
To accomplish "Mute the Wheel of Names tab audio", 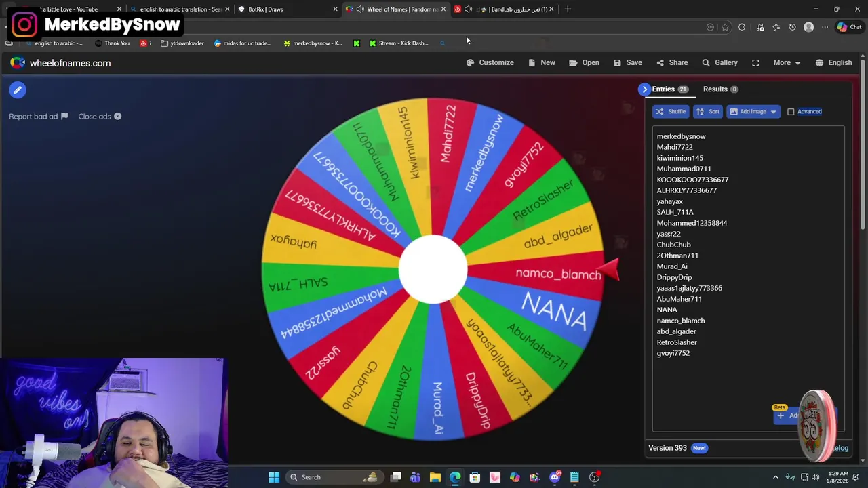I will pyautogui.click(x=360, y=9).
